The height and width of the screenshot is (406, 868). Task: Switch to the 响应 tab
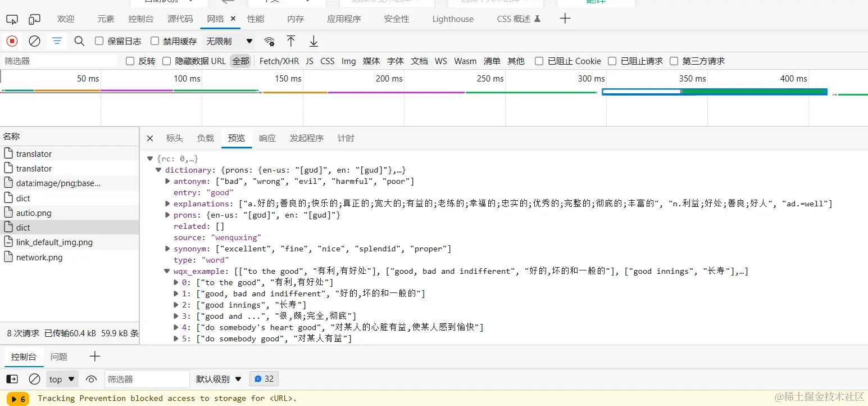point(267,138)
